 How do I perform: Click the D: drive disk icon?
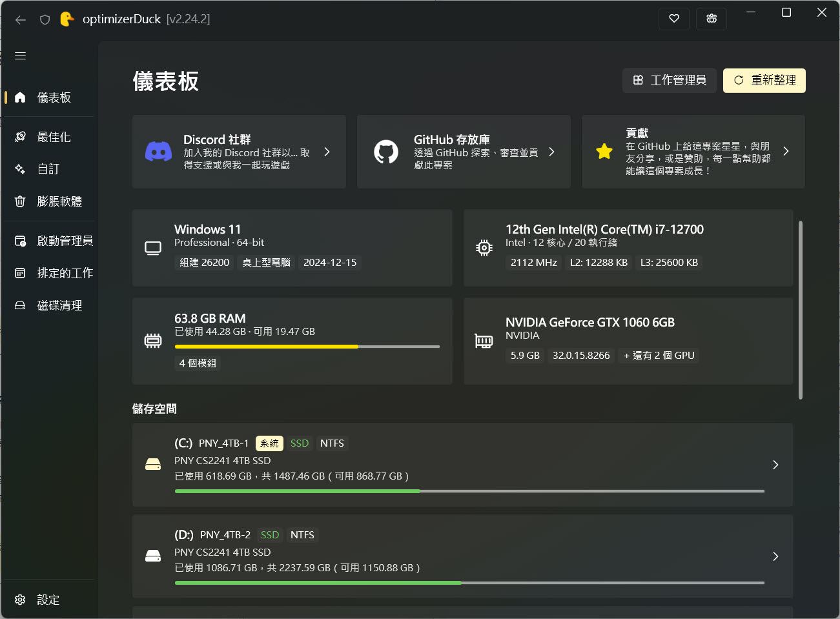(x=153, y=556)
